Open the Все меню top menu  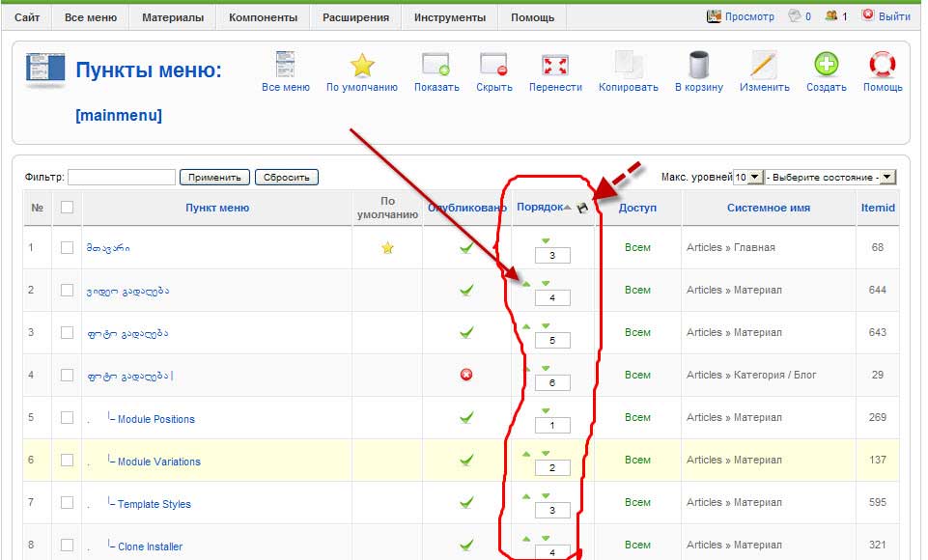point(91,17)
